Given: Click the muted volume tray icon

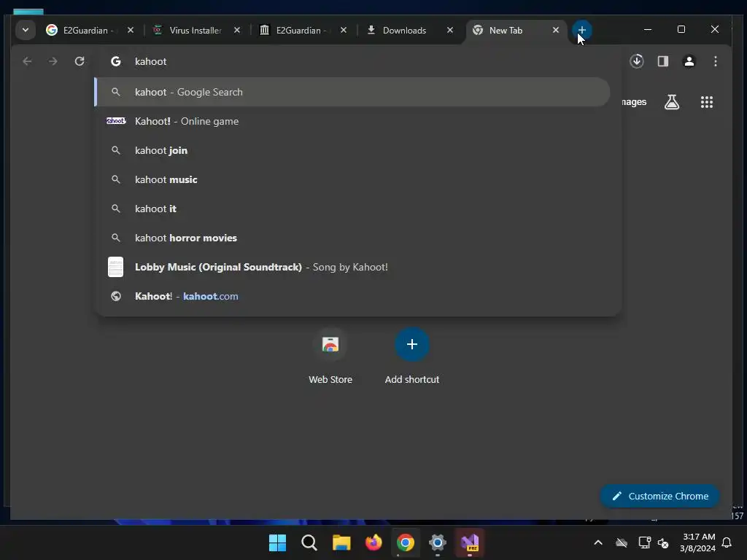Looking at the screenshot, I should (x=663, y=542).
